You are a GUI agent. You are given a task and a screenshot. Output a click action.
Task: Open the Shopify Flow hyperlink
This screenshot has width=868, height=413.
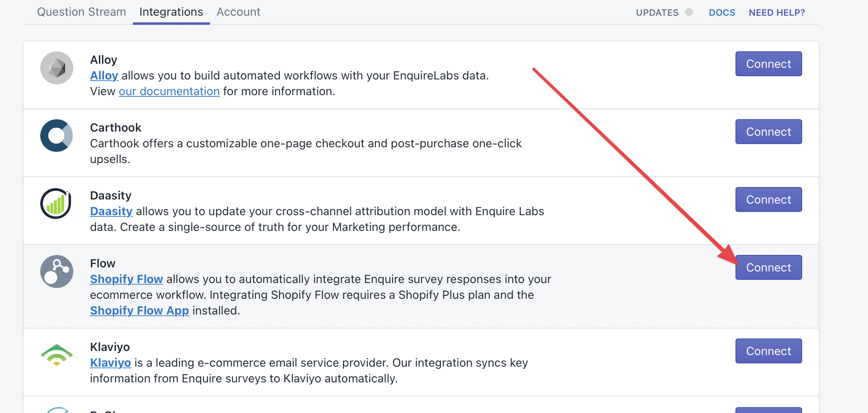tap(126, 279)
